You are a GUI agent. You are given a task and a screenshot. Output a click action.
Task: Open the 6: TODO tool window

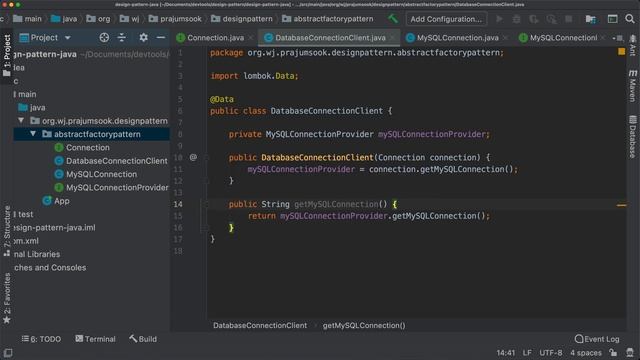pos(41,339)
